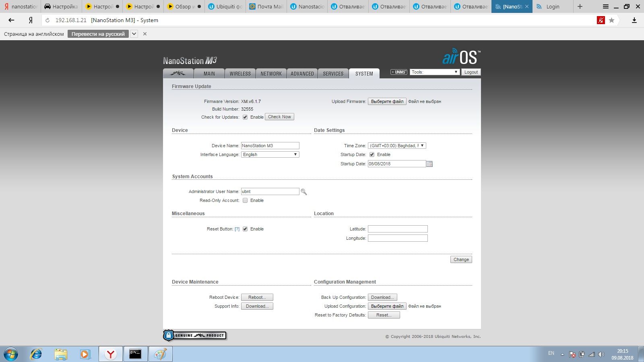Click the Administrator User Name field

click(x=270, y=191)
